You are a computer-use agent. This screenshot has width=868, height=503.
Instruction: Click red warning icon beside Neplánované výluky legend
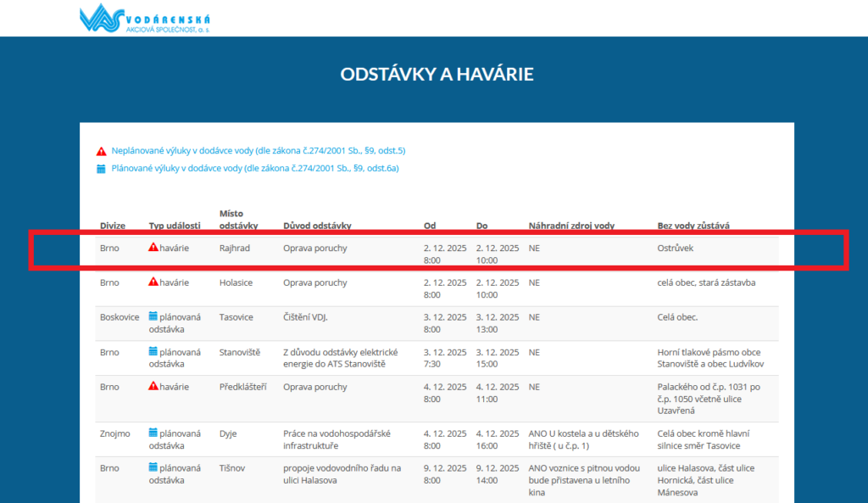102,151
